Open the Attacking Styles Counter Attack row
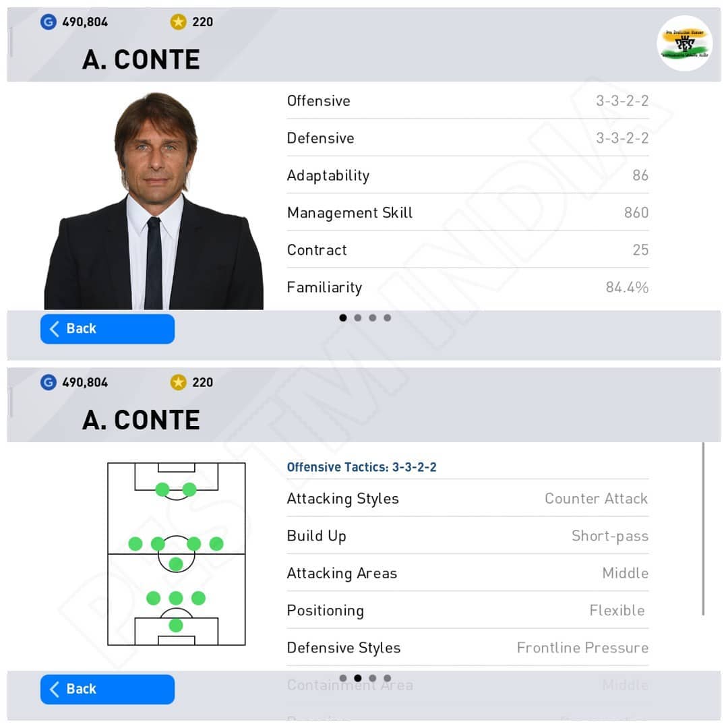The width and height of the screenshot is (728, 728). coord(468,498)
